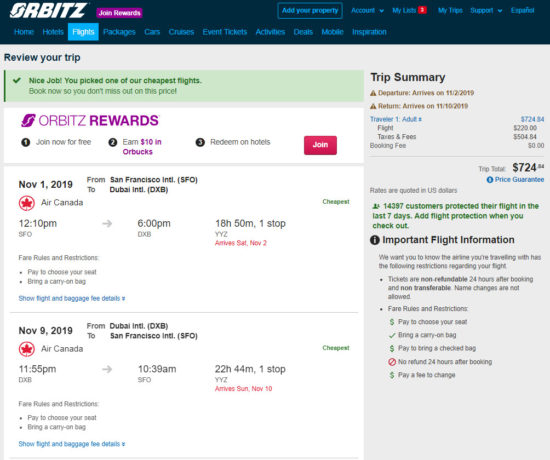Image resolution: width=550 pixels, height=460 pixels.
Task: Click the Orbitz Rewards logo icon
Action: pyautogui.click(x=28, y=120)
